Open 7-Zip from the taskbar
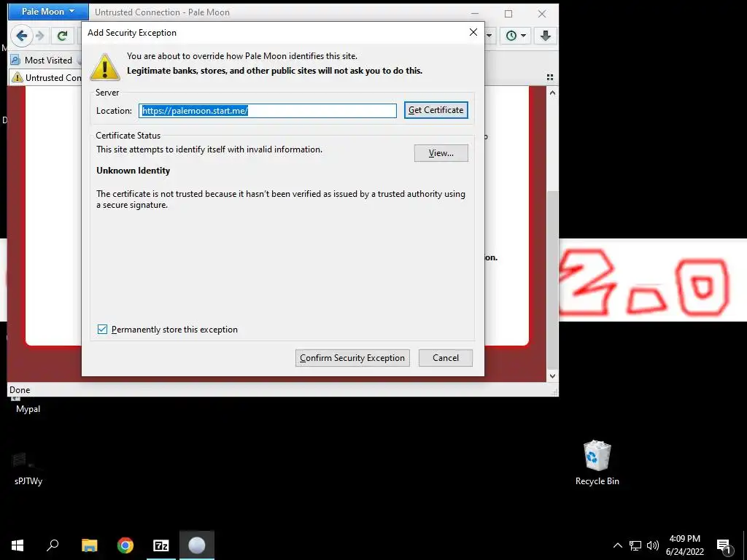This screenshot has height=560, width=747. [x=161, y=545]
